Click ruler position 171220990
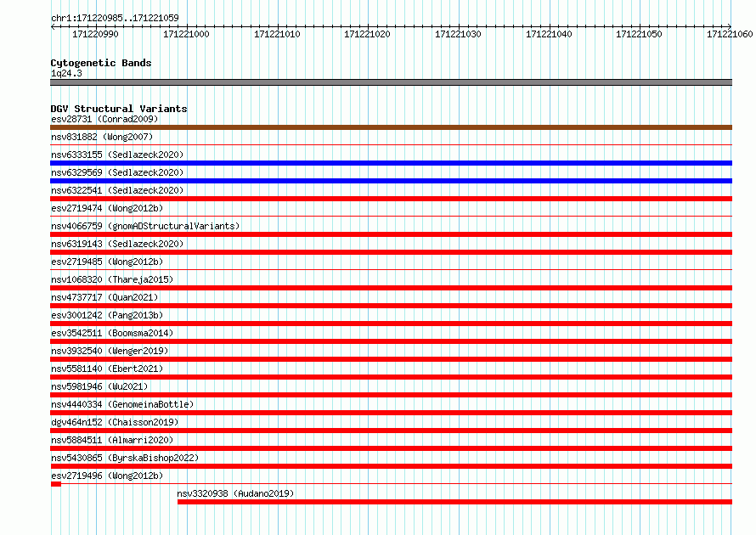Viewport: 756px width, 535px height. (x=95, y=34)
